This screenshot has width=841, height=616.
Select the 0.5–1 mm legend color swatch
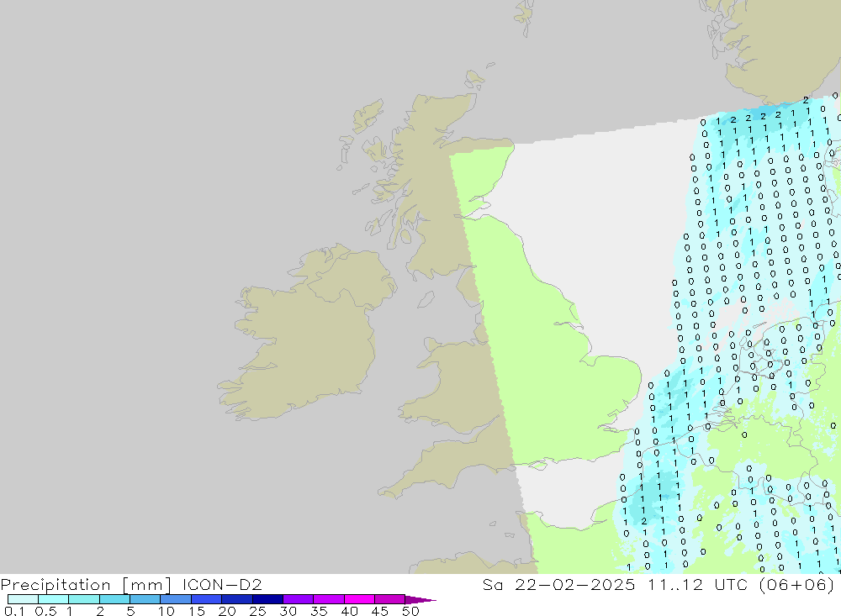53,599
